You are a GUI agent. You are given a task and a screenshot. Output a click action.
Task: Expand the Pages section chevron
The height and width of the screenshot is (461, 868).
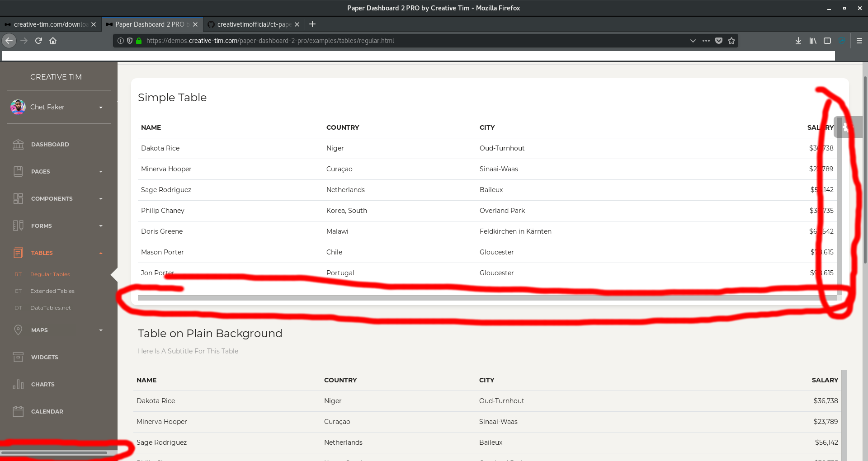point(101,171)
